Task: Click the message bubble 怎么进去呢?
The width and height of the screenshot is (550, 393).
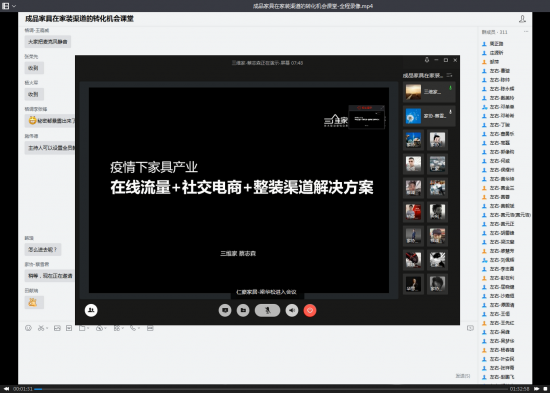Action: pyautogui.click(x=43, y=249)
